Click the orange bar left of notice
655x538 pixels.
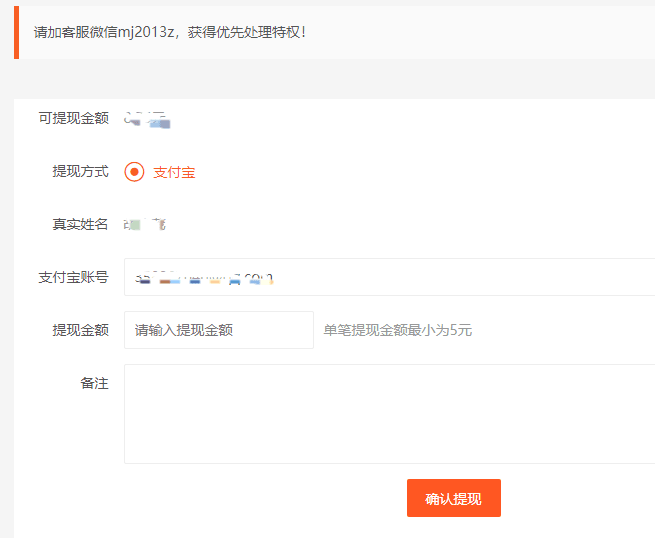pos(16,32)
